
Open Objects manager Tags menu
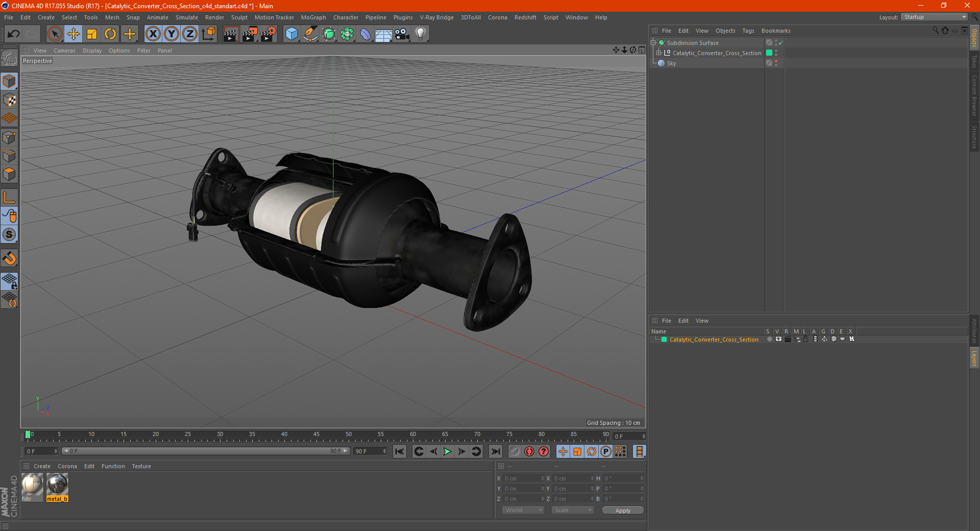click(x=748, y=31)
